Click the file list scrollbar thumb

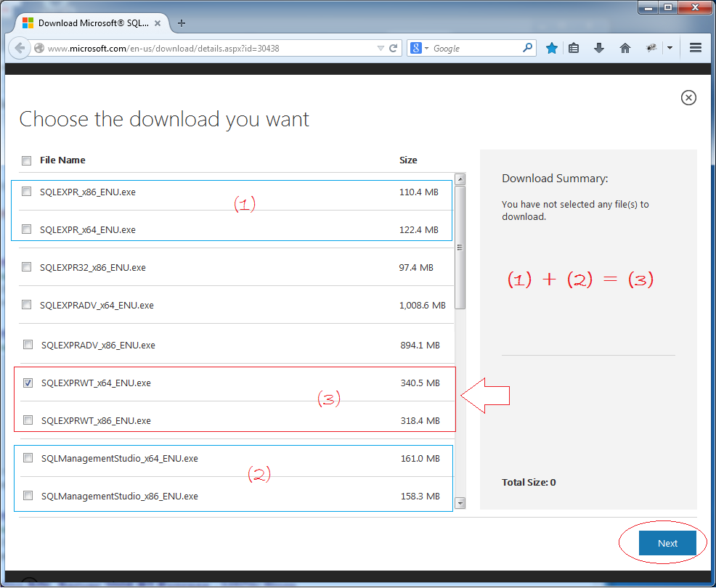click(460, 247)
